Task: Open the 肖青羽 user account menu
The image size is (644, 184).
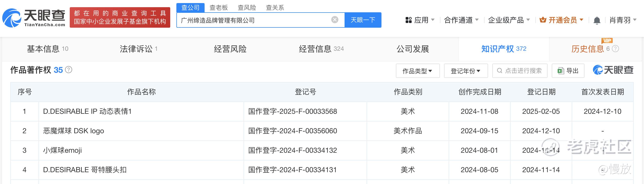Action: [x=623, y=20]
